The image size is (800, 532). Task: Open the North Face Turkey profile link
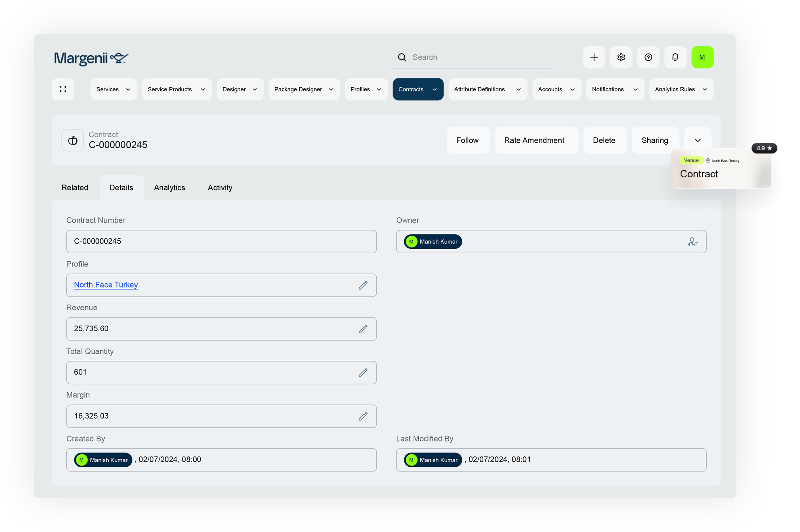point(106,285)
